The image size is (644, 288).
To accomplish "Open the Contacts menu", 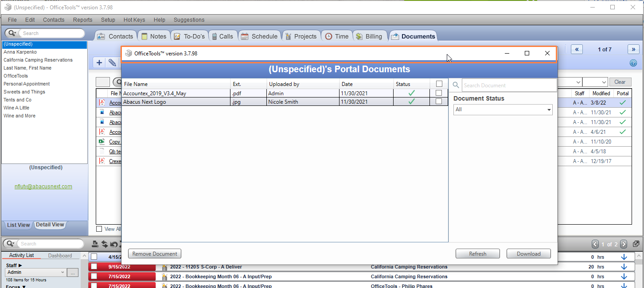I will coord(54,20).
